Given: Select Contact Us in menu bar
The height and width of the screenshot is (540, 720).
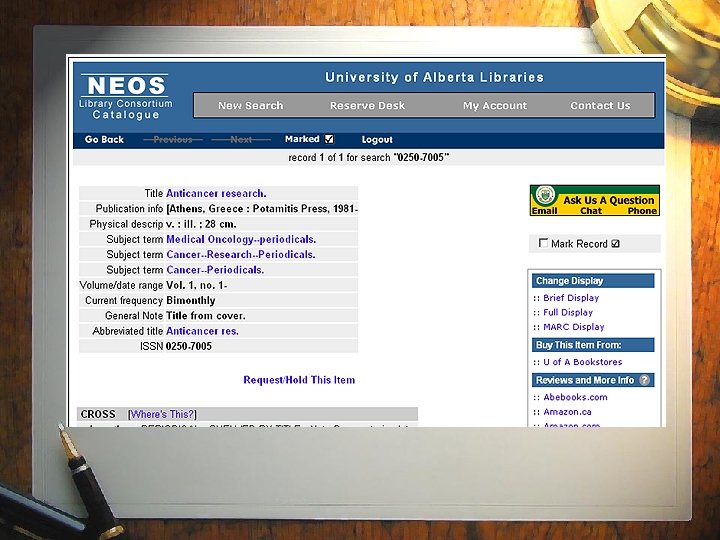Looking at the screenshot, I should pyautogui.click(x=600, y=106).
